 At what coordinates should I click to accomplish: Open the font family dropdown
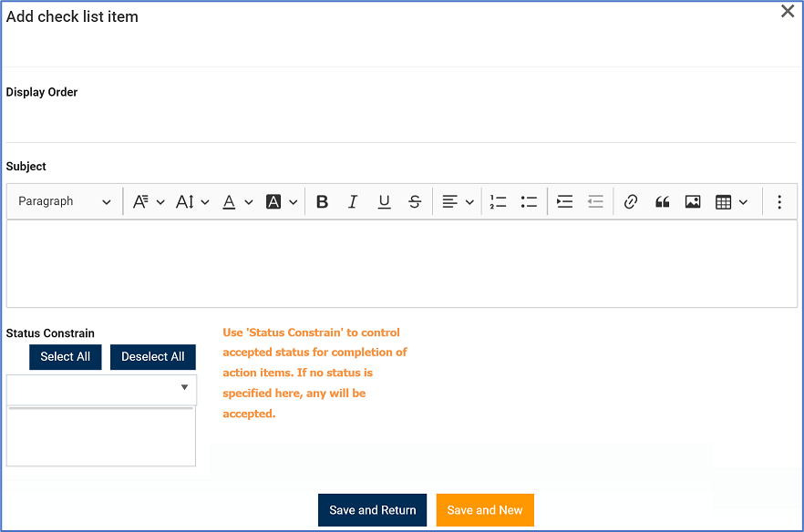149,202
